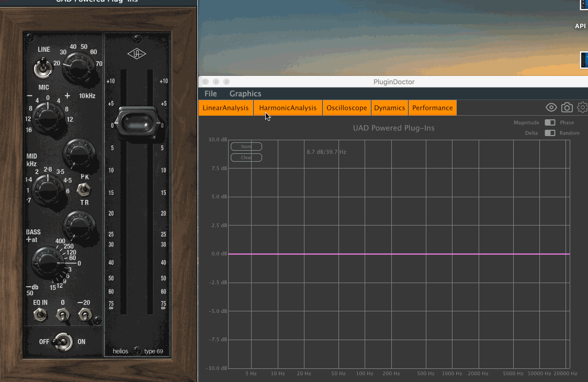Click the +10 mark left of the fader
This screenshot has width=588, height=382.
pyautogui.click(x=110, y=81)
